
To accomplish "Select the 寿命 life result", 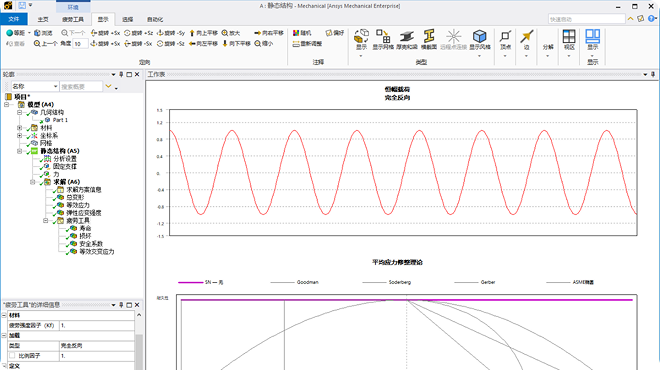I will coord(85,228).
